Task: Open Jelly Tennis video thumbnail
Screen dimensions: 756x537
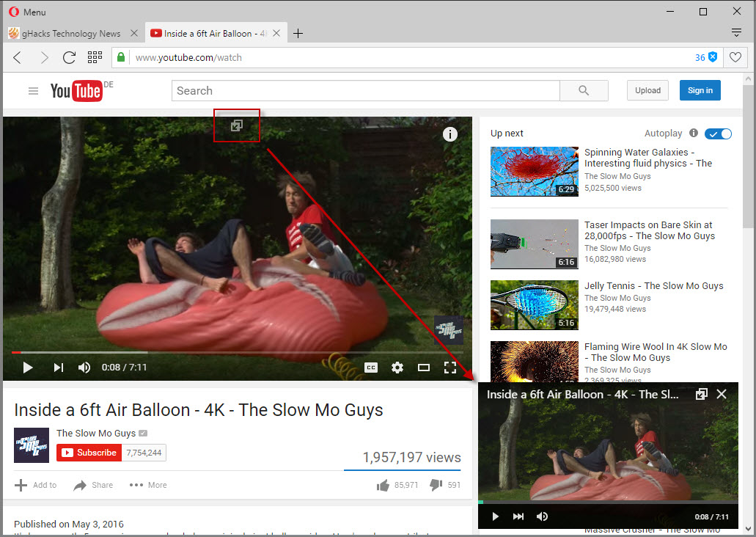Action: pyautogui.click(x=535, y=305)
